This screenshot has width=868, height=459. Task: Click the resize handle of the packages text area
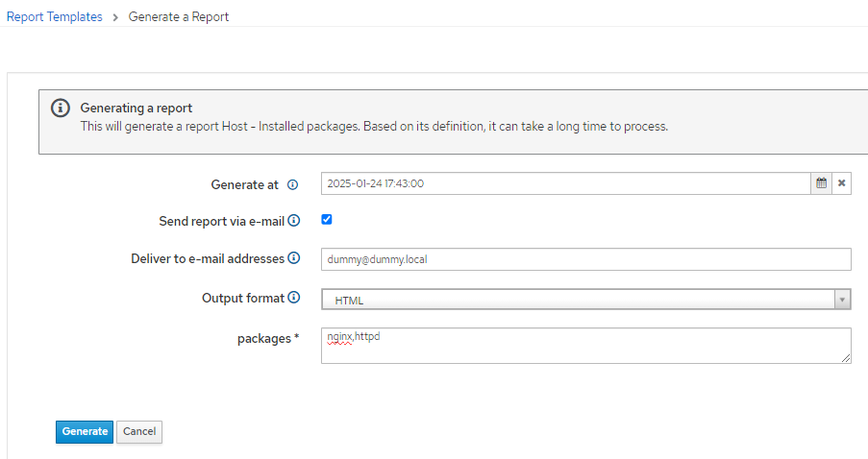[x=846, y=358]
